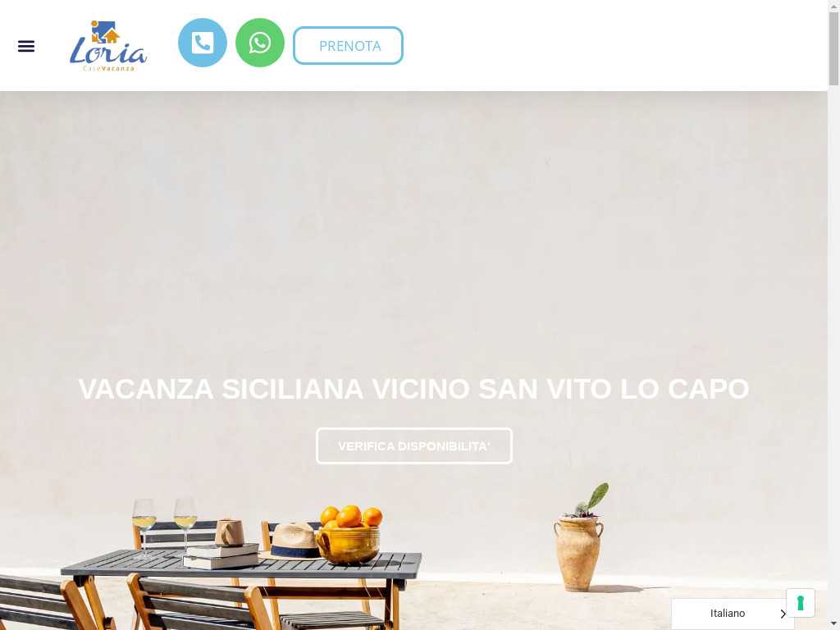Click the vertical scrollbar thumb
840x630 pixels.
click(834, 48)
